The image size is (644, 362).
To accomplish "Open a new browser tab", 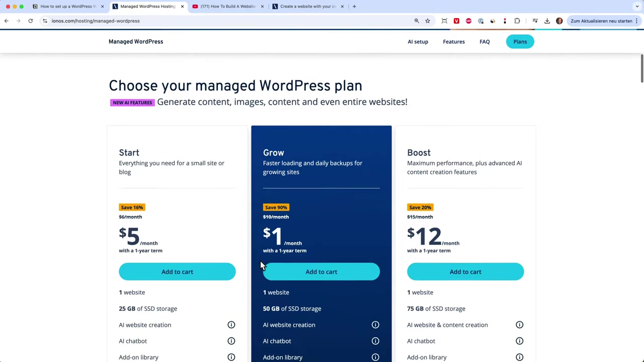I will pyautogui.click(x=354, y=7).
